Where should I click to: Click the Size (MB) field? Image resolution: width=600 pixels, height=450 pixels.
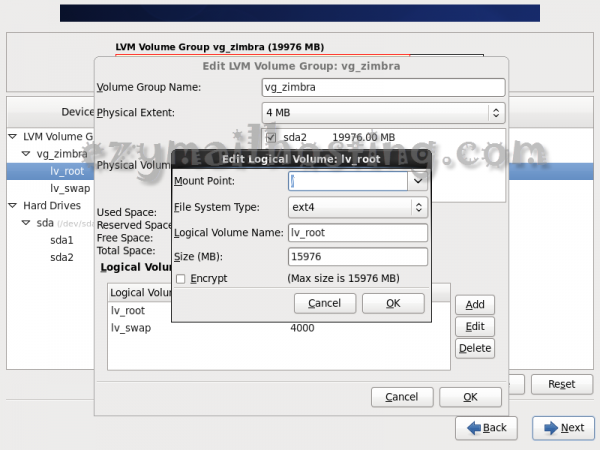tap(357, 256)
